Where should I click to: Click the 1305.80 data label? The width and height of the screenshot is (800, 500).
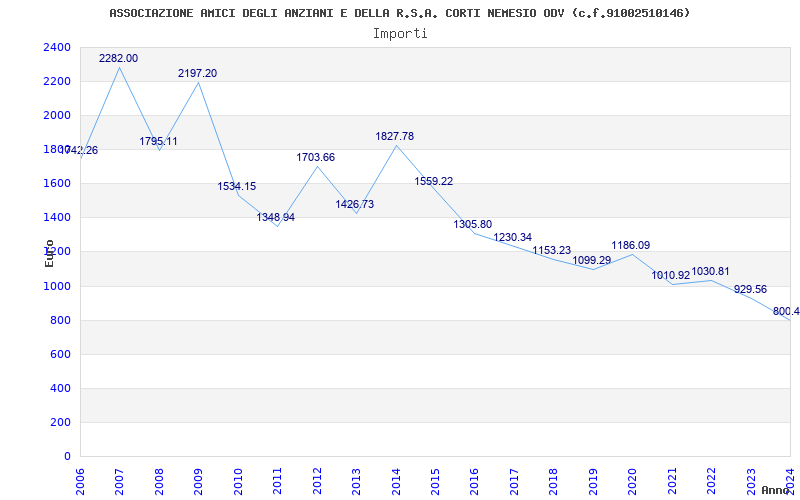pyautogui.click(x=473, y=224)
